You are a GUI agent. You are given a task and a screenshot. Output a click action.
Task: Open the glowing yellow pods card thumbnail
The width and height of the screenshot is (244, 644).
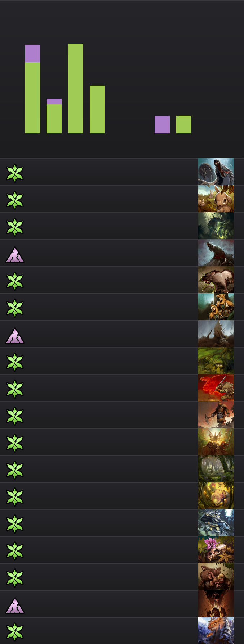click(216, 496)
